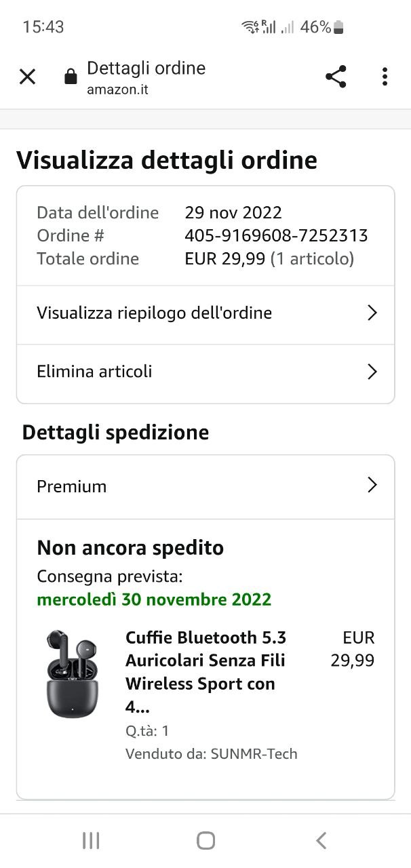Screen dimensions: 411x868
Task: Expand Elimina articoli chevron arrow
Action: click(x=372, y=372)
